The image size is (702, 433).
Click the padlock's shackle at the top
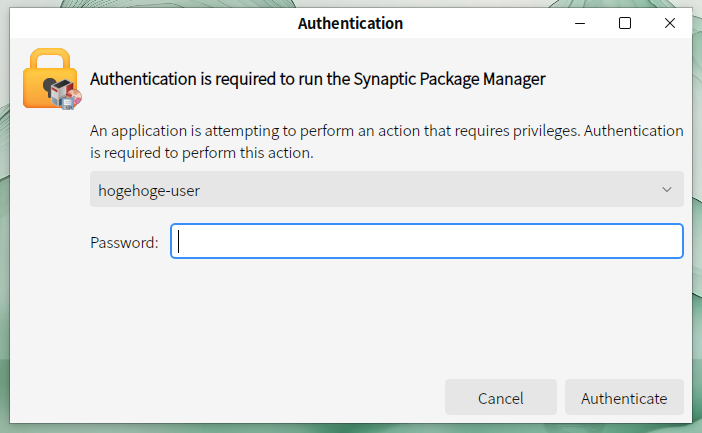(x=49, y=55)
